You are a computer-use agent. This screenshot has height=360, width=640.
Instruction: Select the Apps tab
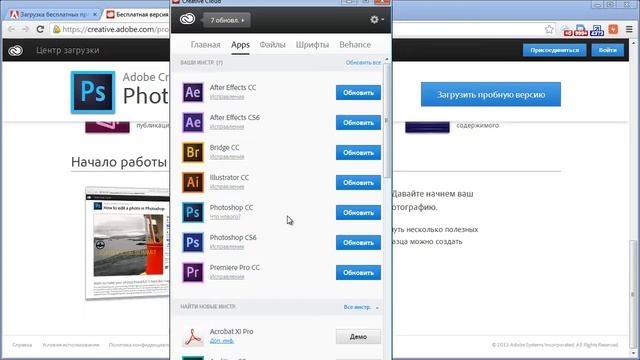click(x=240, y=44)
